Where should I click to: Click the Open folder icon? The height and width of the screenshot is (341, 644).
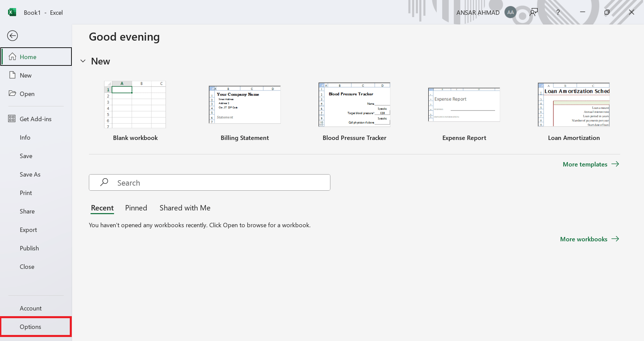[12, 94]
